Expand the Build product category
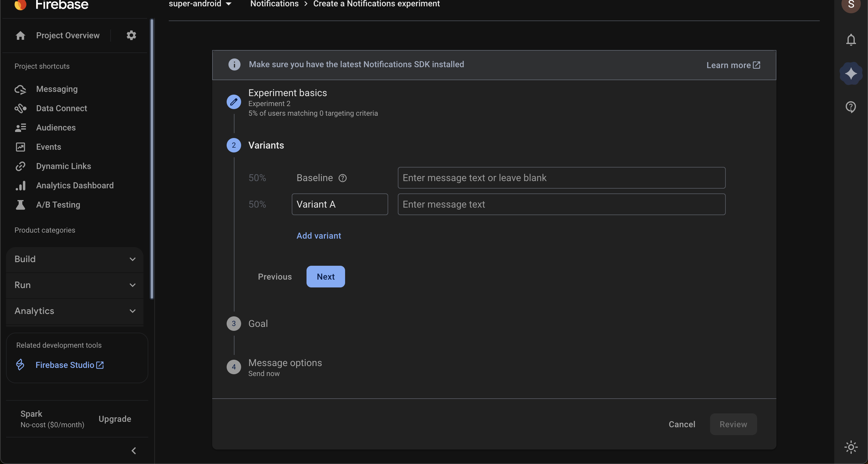 pos(75,259)
